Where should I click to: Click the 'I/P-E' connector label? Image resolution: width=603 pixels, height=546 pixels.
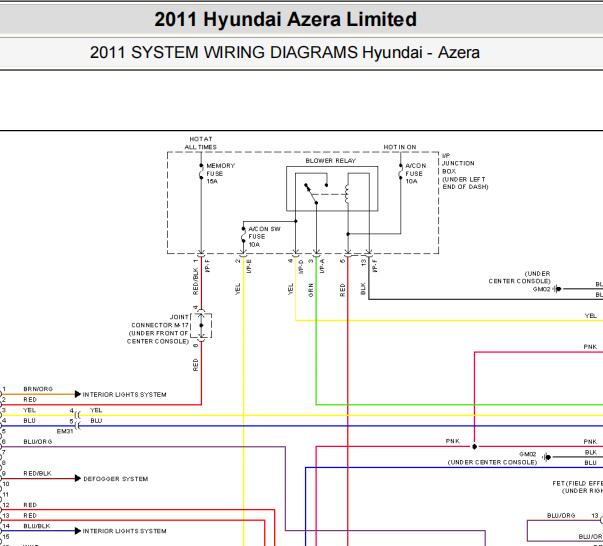[x=249, y=266]
